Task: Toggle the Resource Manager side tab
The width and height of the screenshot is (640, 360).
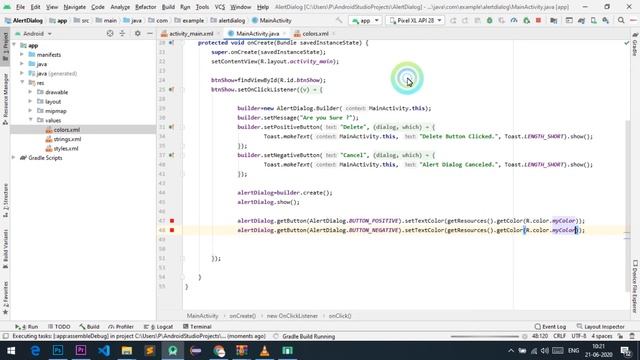Action: [x=5, y=98]
